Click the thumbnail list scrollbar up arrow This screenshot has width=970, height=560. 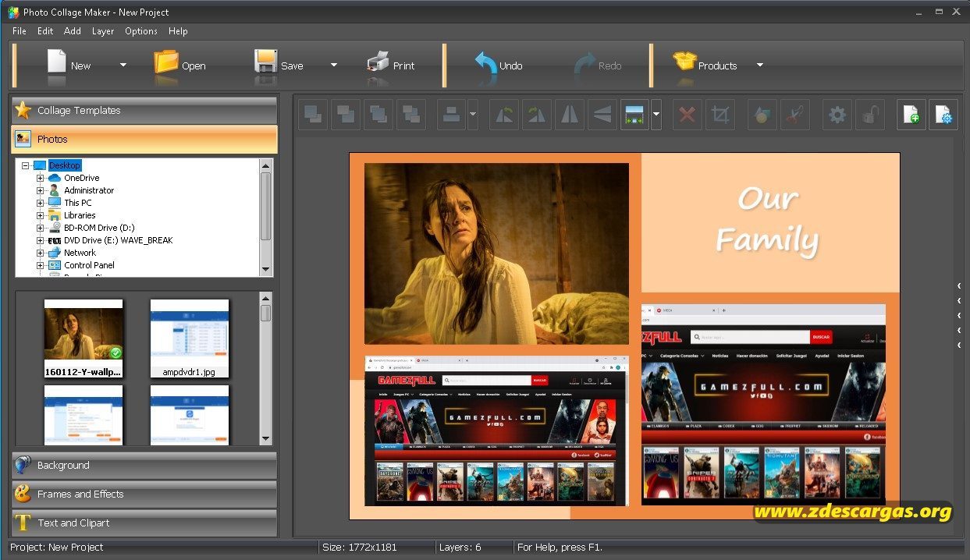point(265,298)
